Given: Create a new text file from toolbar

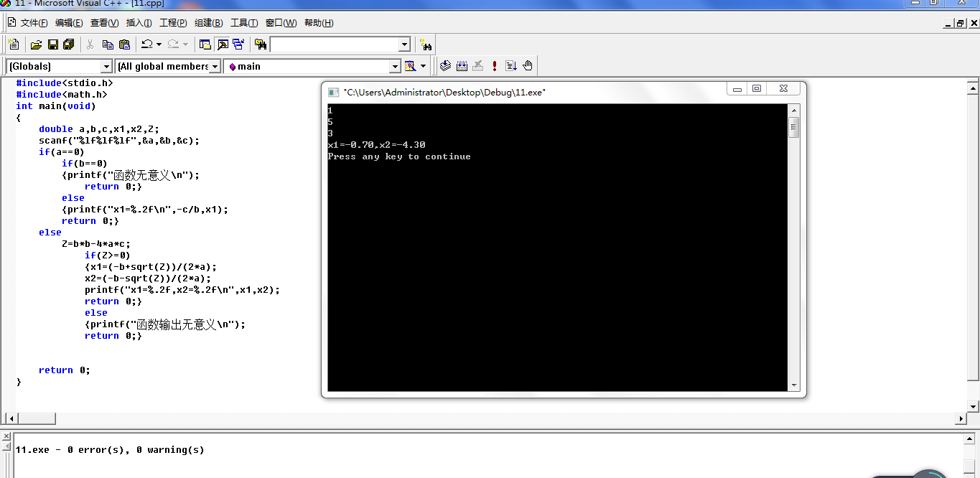Looking at the screenshot, I should pyautogui.click(x=14, y=44).
